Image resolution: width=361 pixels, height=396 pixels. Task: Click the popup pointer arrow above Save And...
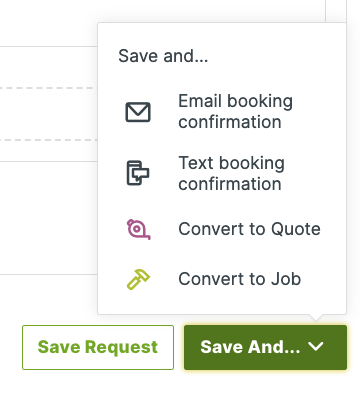pyautogui.click(x=315, y=317)
